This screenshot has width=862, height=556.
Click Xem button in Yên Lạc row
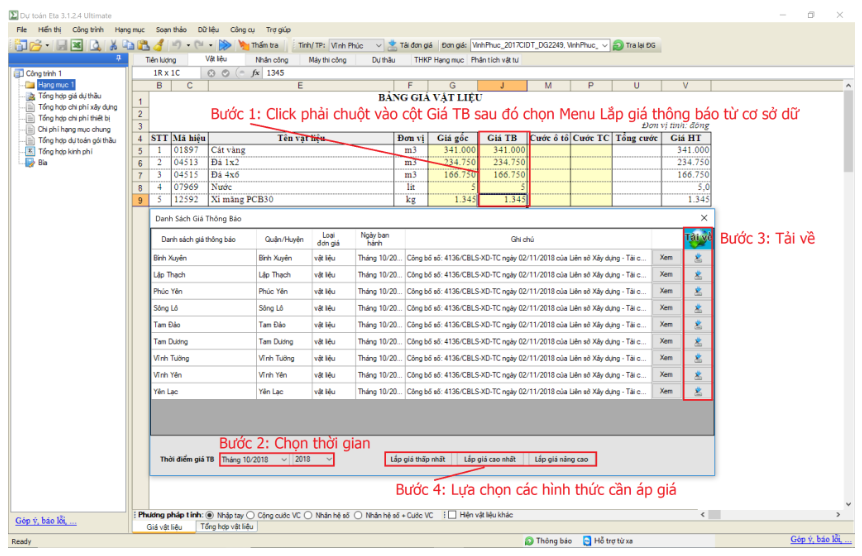pyautogui.click(x=666, y=392)
